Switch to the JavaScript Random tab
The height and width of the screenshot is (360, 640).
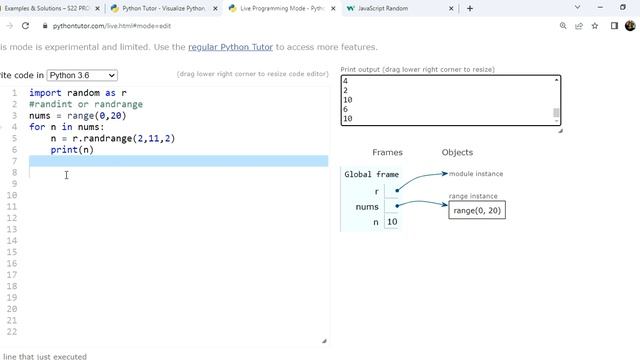[383, 8]
